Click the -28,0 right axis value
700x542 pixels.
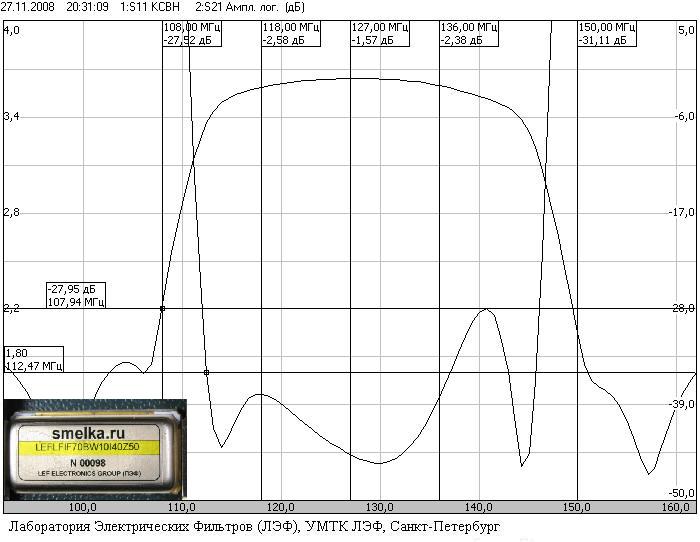pos(683,308)
